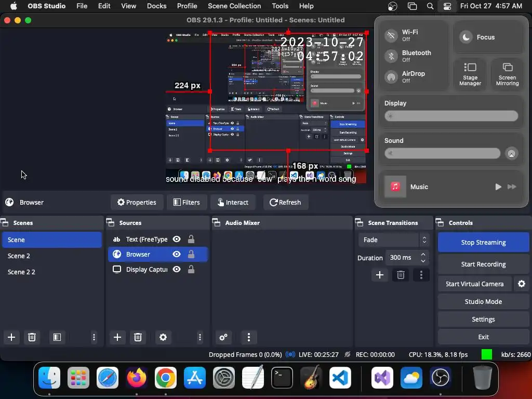Image resolution: width=532 pixels, height=399 pixels.
Task: Refresh the Browser source
Action: click(x=285, y=202)
